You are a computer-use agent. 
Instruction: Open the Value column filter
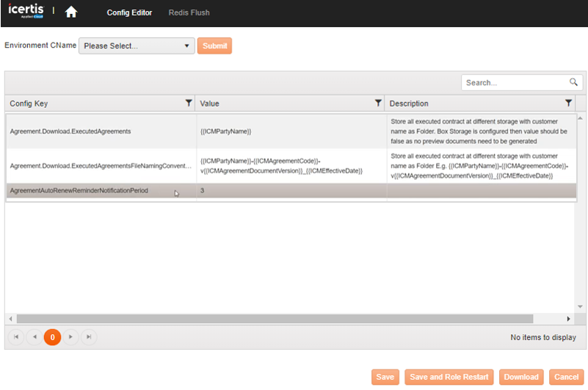(378, 104)
